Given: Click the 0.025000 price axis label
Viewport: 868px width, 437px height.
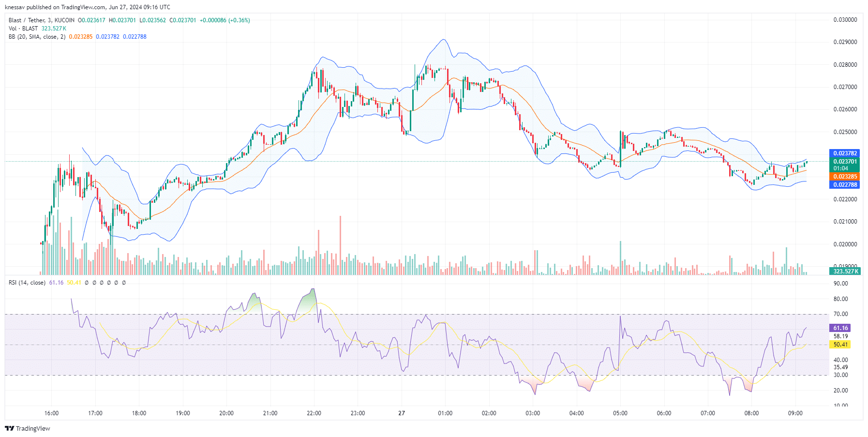Looking at the screenshot, I should click(x=845, y=132).
